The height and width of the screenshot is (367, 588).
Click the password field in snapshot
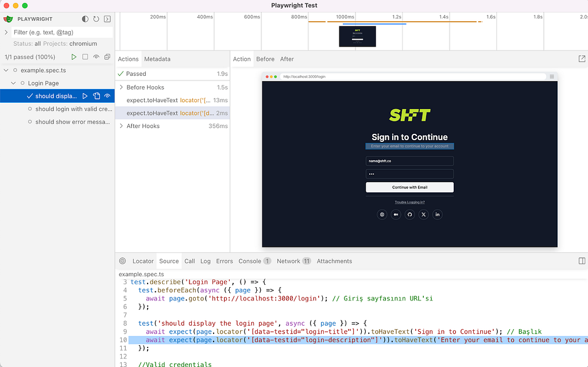coord(409,174)
